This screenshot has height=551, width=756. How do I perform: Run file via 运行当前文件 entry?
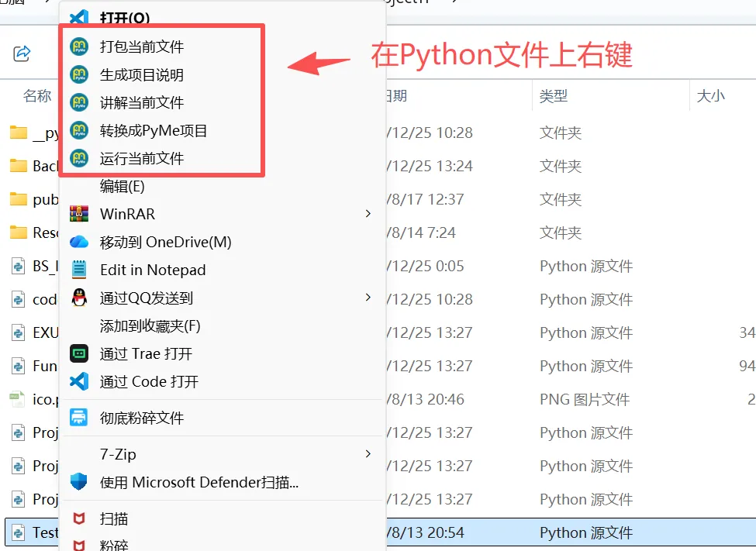(142, 158)
